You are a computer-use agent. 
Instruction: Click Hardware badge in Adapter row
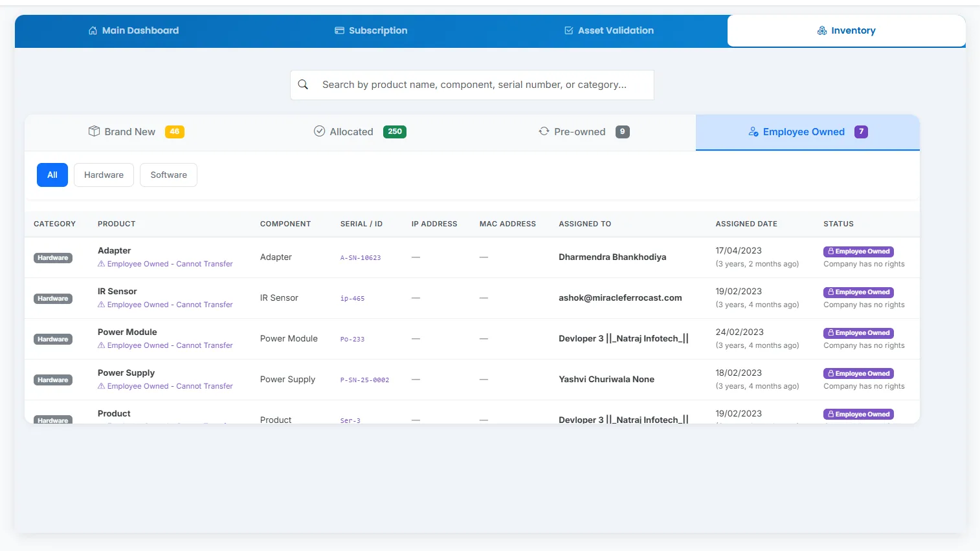coord(53,258)
